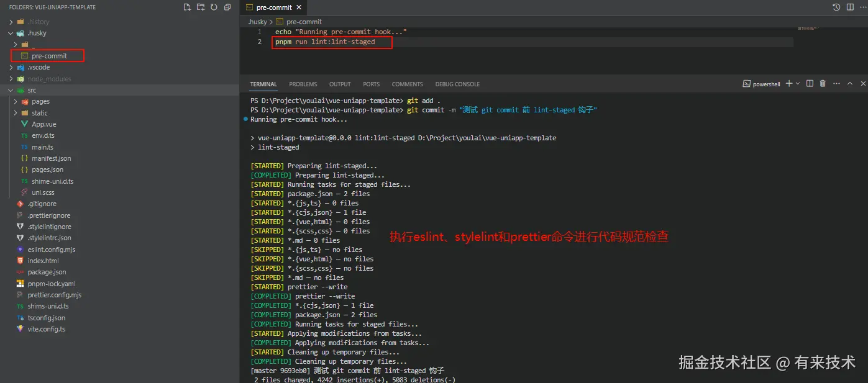
Task: Open eslint.config.mjs file
Action: click(52, 250)
